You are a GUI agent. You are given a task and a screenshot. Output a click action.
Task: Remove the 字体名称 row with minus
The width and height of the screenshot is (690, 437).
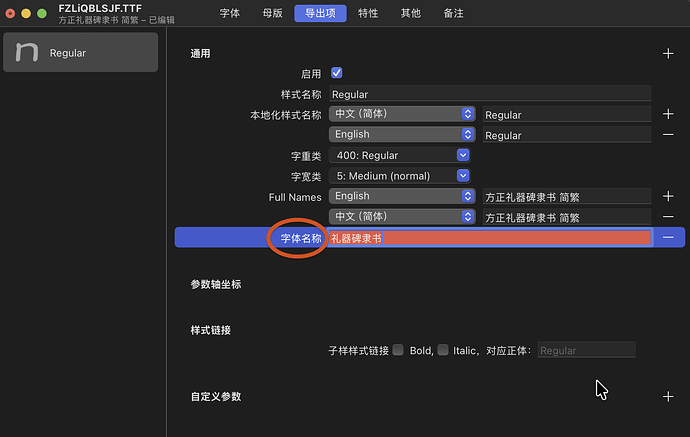coord(668,238)
